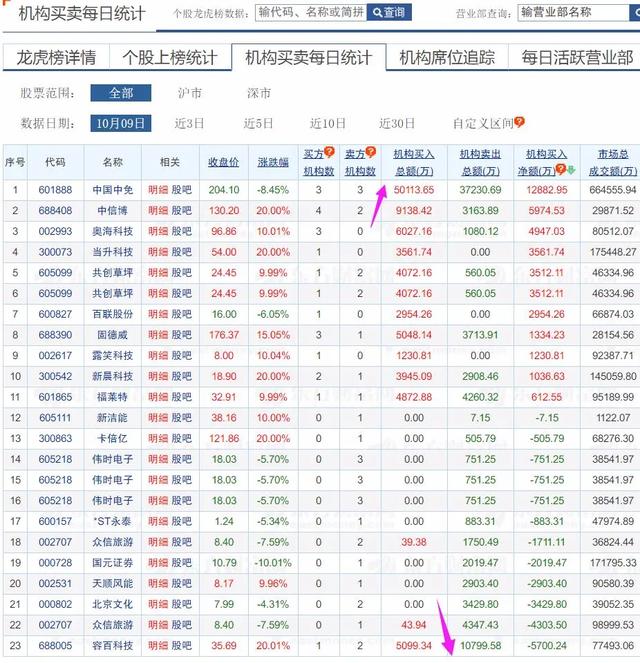Switch to 龙虎榜详情 tab
640x663 pixels.
[x=56, y=58]
